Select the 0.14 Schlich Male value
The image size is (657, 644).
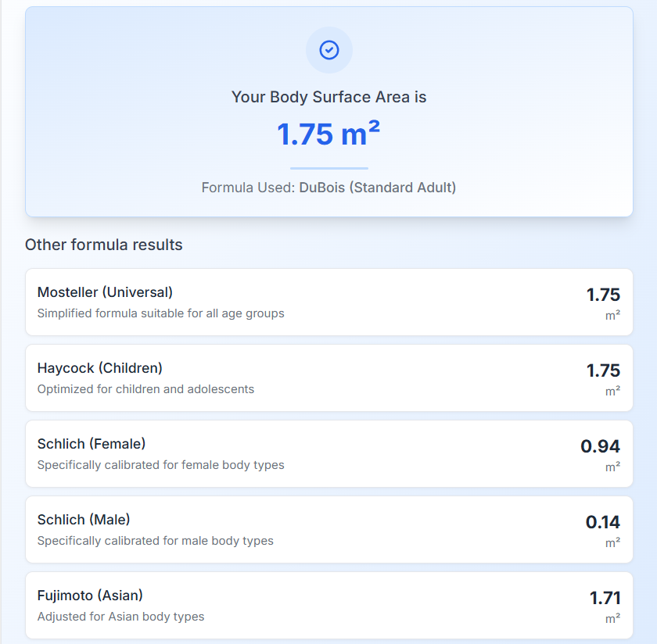tap(603, 522)
